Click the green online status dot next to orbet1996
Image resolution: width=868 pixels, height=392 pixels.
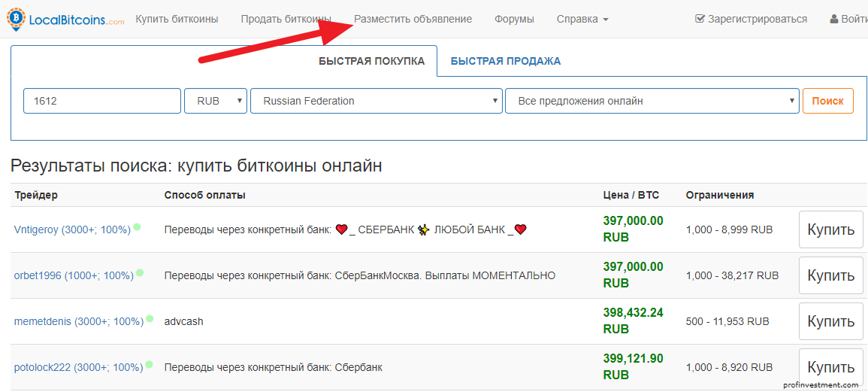click(140, 273)
